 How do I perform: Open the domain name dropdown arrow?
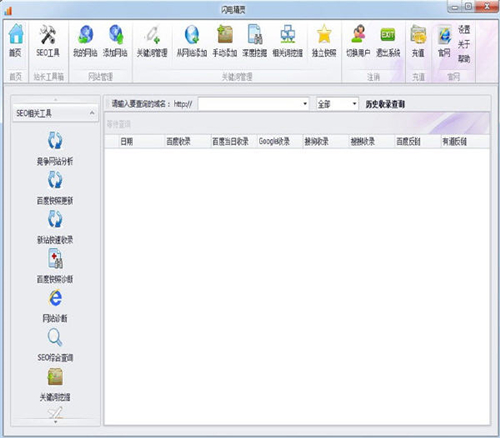click(305, 104)
